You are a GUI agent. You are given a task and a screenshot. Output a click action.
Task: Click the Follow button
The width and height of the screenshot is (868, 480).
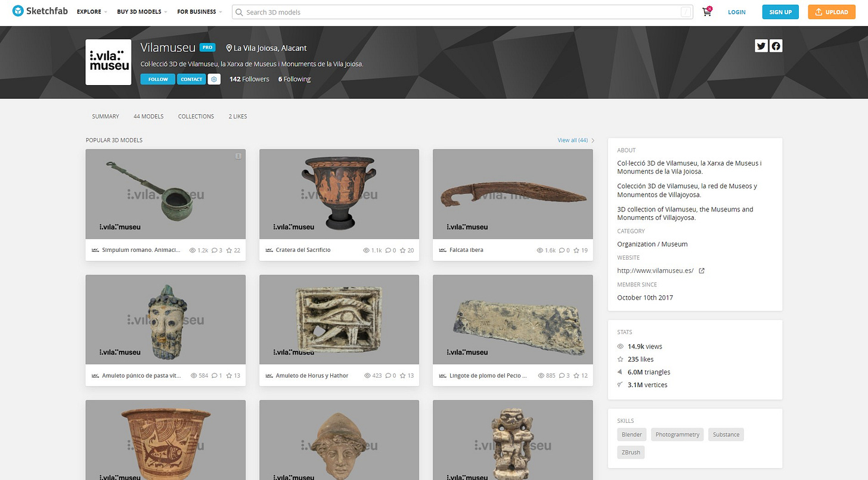(158, 79)
